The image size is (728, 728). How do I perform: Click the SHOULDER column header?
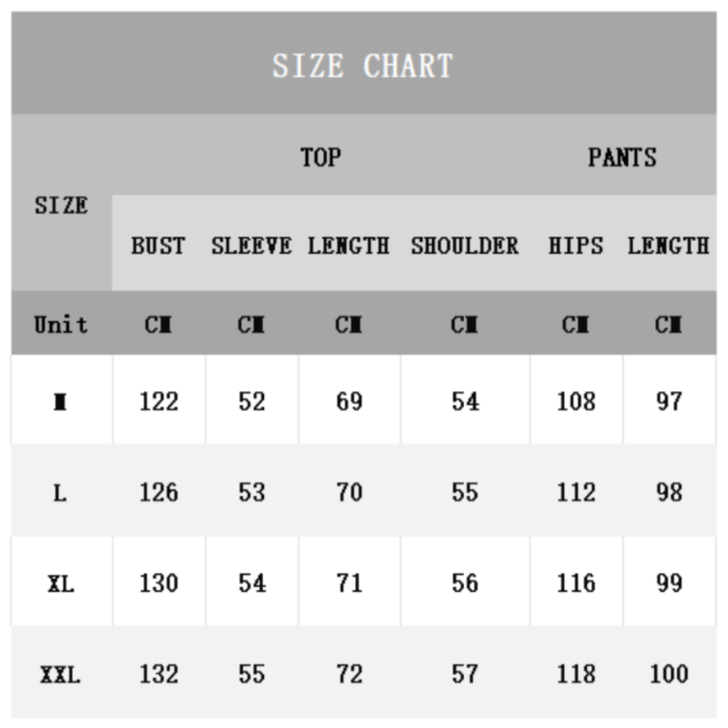point(464,246)
